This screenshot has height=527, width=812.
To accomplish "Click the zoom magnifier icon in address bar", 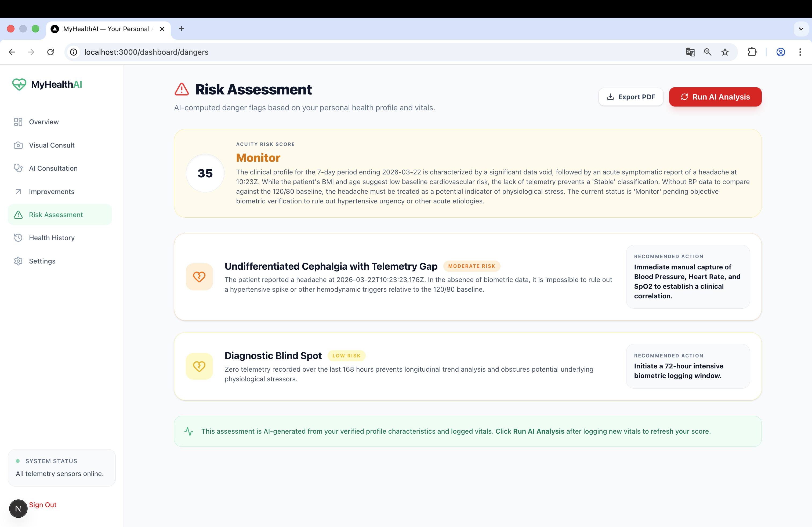I will click(708, 52).
